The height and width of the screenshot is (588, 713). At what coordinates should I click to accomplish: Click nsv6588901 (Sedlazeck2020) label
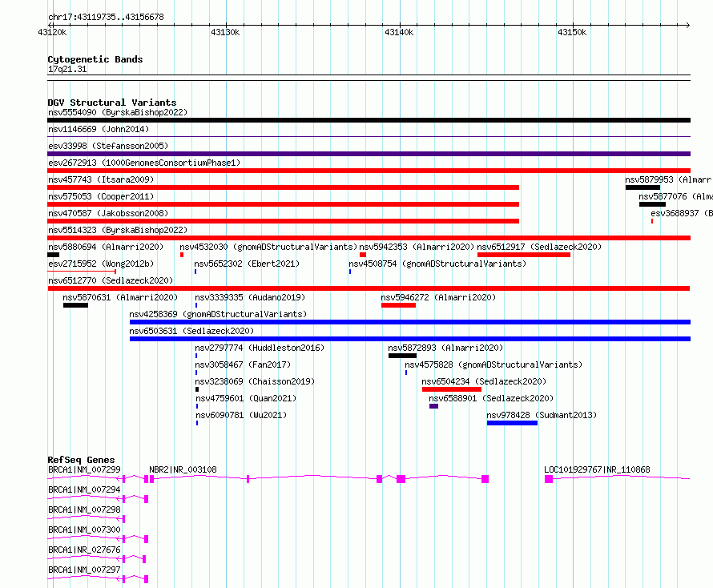click(491, 398)
